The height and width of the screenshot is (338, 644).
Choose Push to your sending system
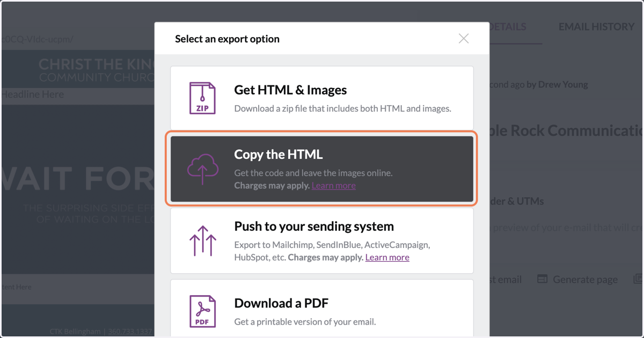coord(322,241)
